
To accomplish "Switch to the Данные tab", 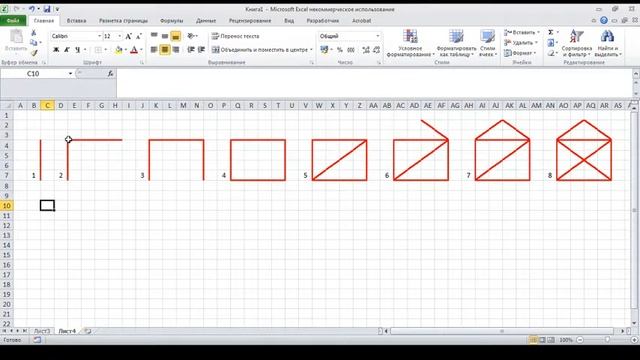I will coord(206,20).
